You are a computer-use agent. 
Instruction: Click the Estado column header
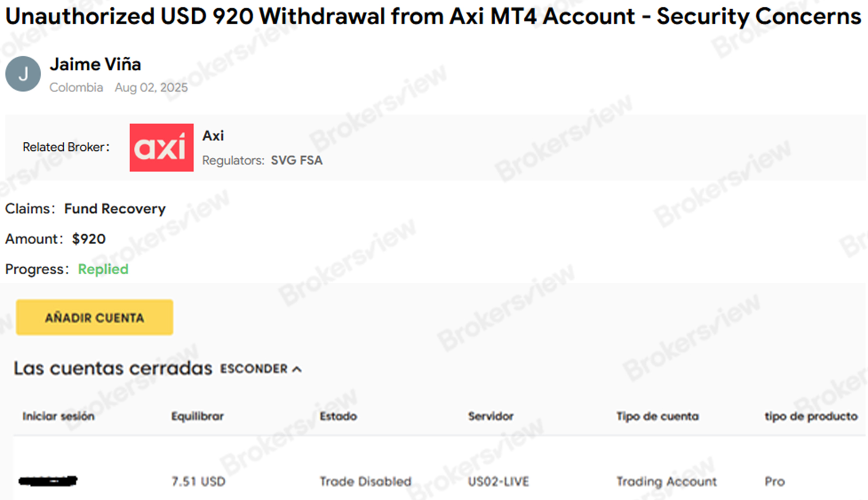coord(338,416)
